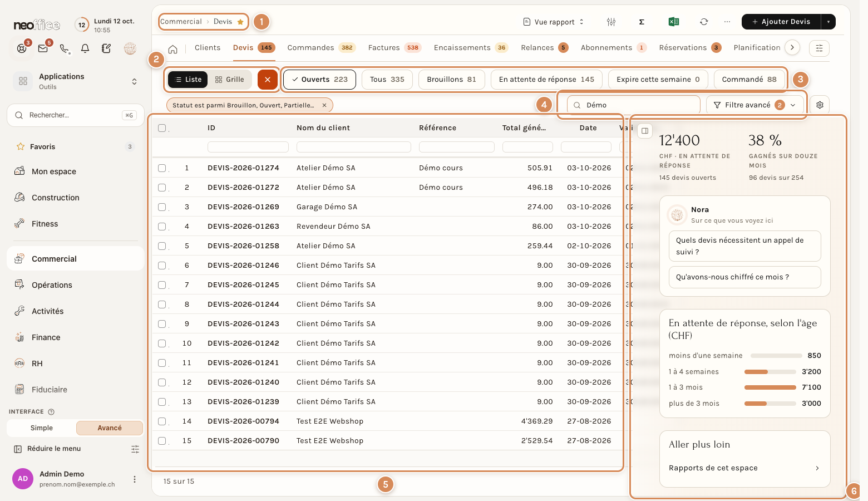Open settings gear beside Filtre avancé

[820, 105]
